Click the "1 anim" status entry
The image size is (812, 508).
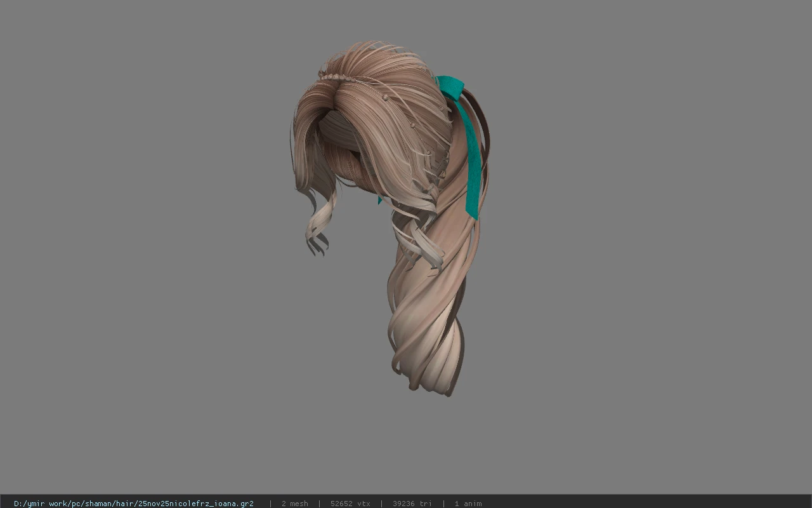pos(468,504)
